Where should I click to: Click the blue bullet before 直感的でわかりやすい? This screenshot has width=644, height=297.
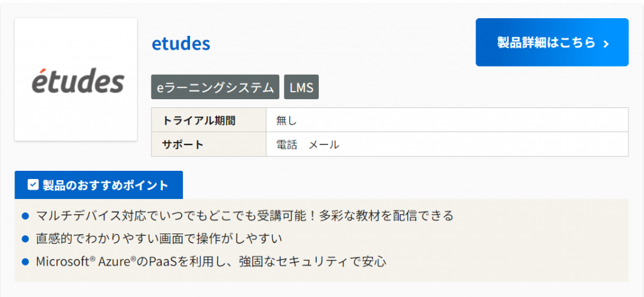pos(26,239)
